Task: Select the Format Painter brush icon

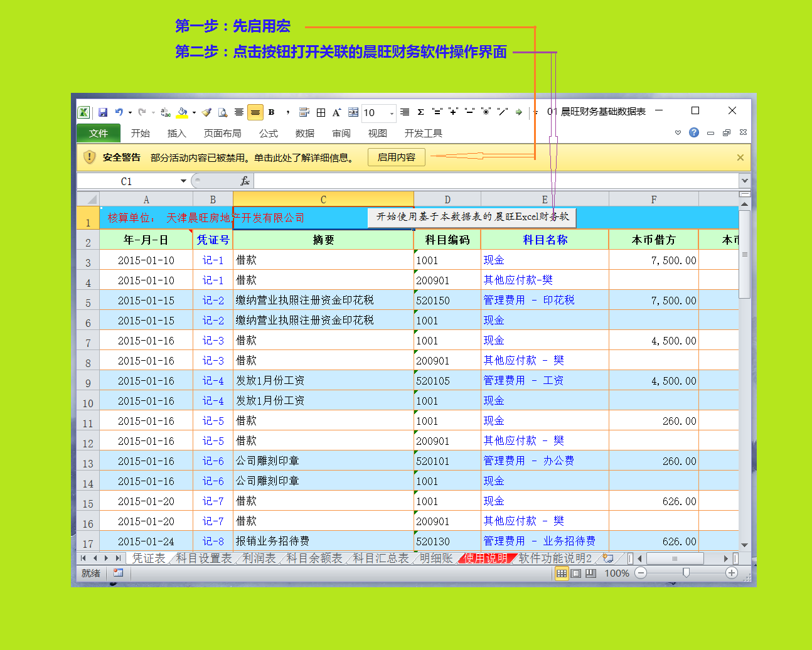Action: 207,112
